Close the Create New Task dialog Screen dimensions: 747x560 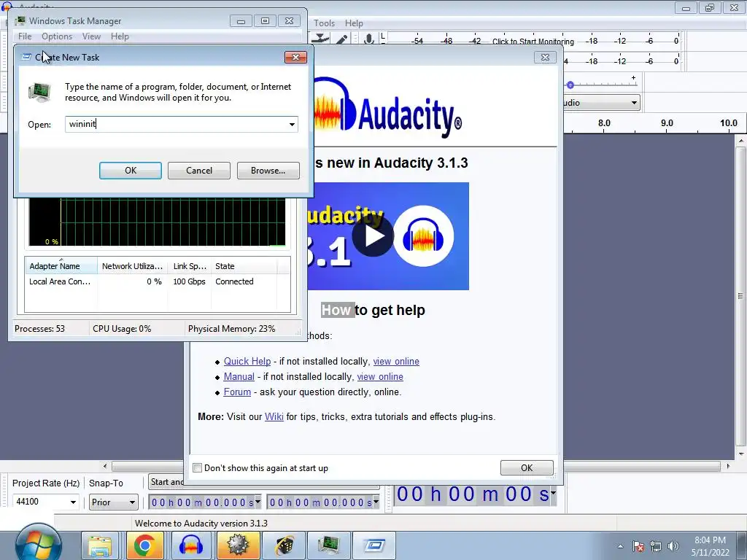(295, 57)
